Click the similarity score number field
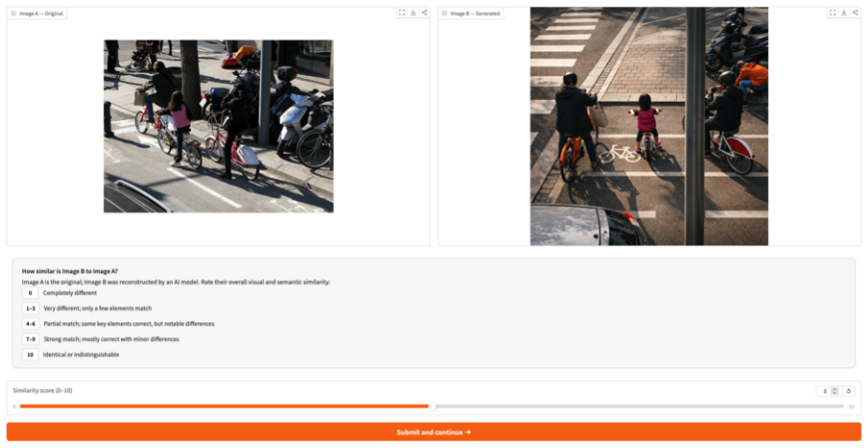The width and height of the screenshot is (868, 448). 824,391
